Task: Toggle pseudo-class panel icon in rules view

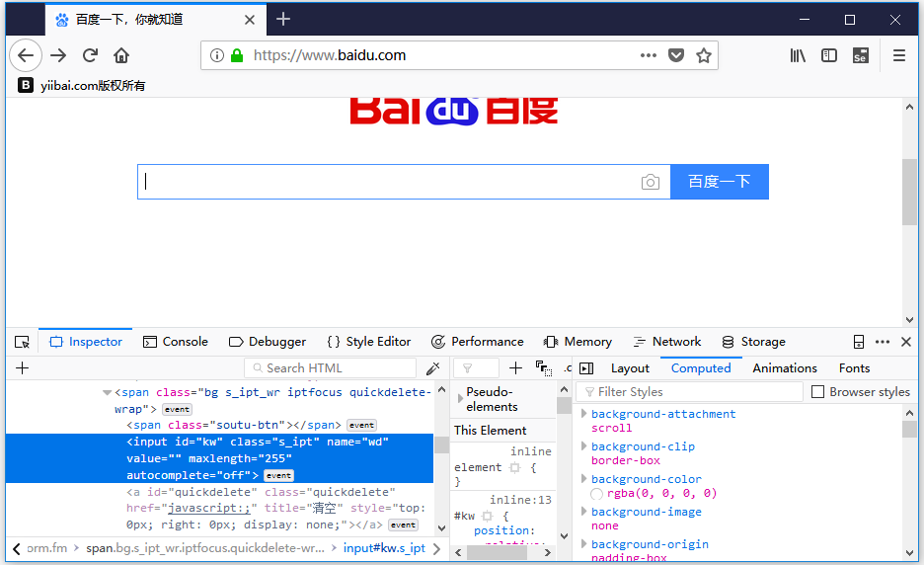Action: click(544, 368)
